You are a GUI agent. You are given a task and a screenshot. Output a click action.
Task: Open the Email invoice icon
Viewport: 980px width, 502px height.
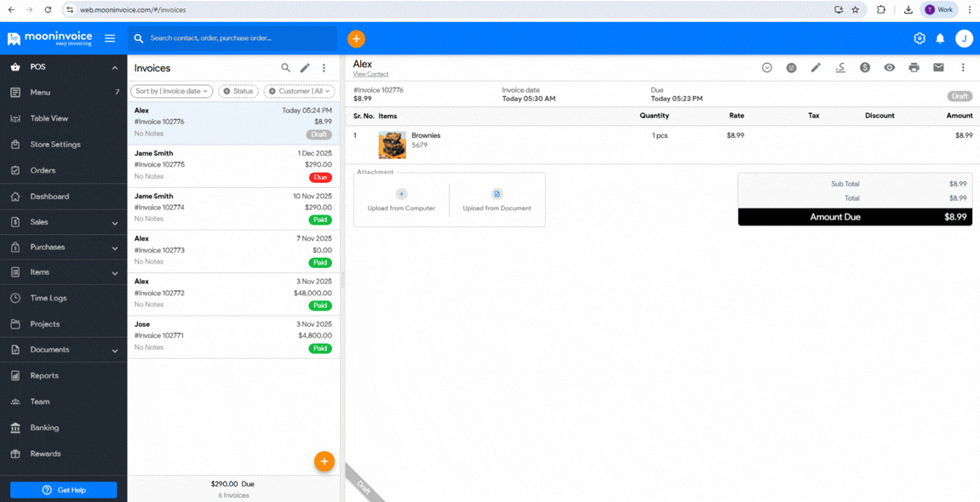tap(938, 66)
